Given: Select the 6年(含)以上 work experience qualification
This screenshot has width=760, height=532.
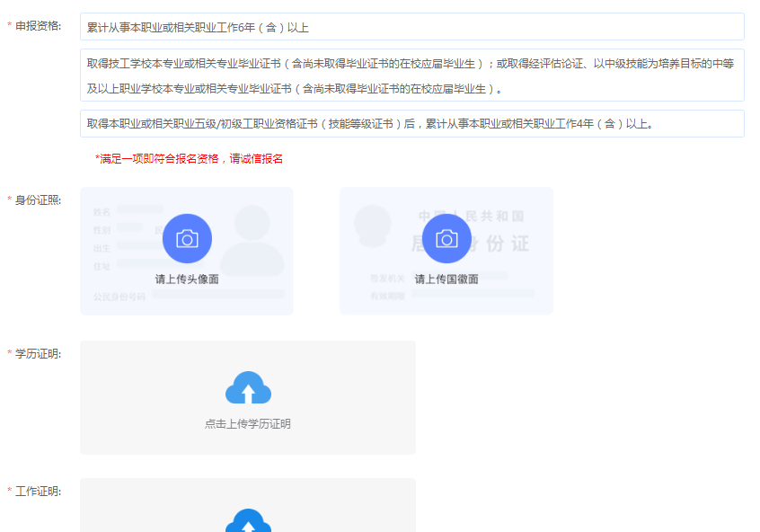Looking at the screenshot, I should (x=411, y=27).
